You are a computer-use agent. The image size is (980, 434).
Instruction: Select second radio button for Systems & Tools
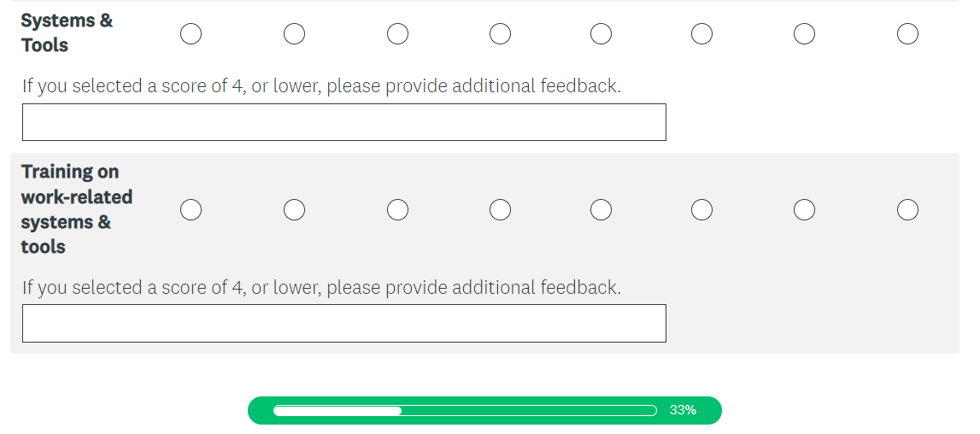[294, 33]
